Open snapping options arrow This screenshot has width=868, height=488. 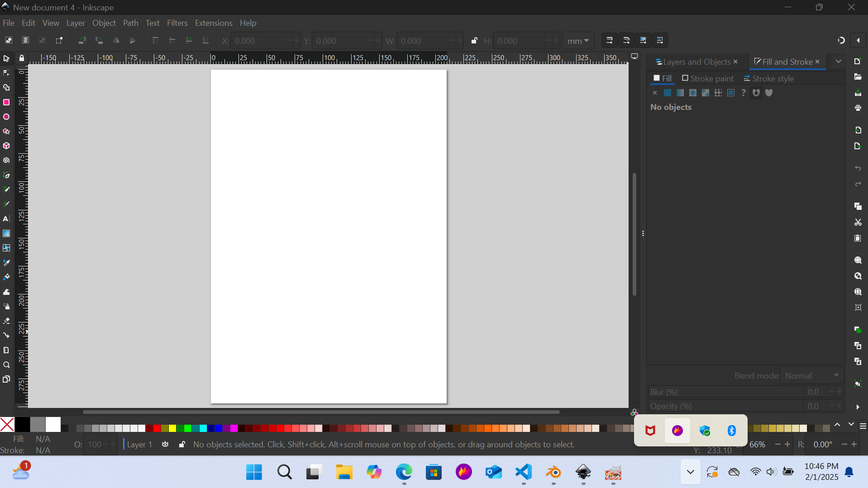[858, 41]
